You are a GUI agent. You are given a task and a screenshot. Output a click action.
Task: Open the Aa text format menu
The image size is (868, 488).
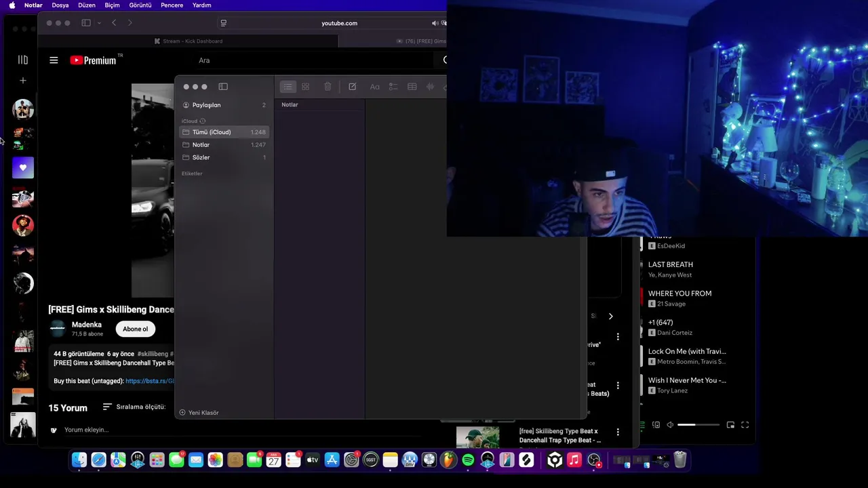click(374, 87)
